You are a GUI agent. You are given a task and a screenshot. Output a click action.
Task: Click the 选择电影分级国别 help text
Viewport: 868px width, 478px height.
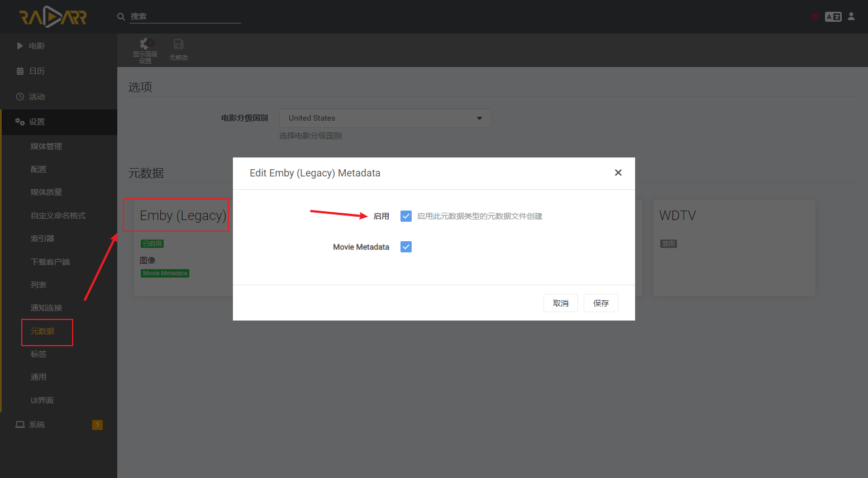[x=311, y=136]
